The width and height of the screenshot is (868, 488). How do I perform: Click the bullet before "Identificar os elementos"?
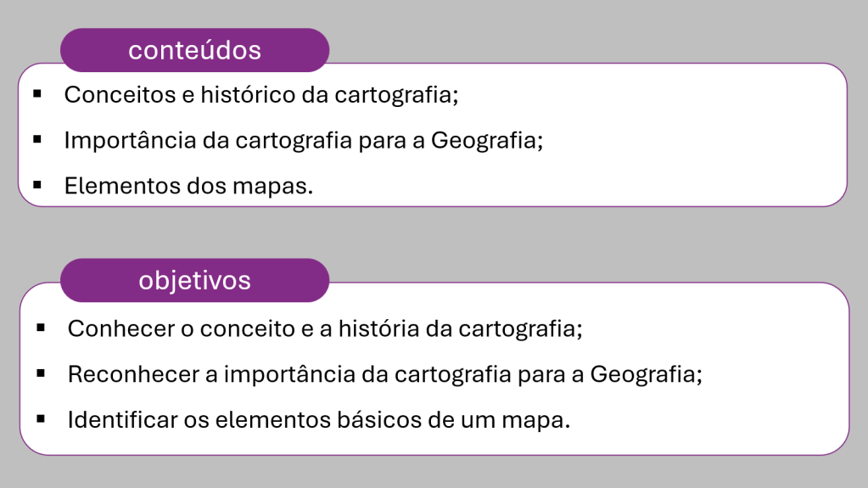click(42, 418)
